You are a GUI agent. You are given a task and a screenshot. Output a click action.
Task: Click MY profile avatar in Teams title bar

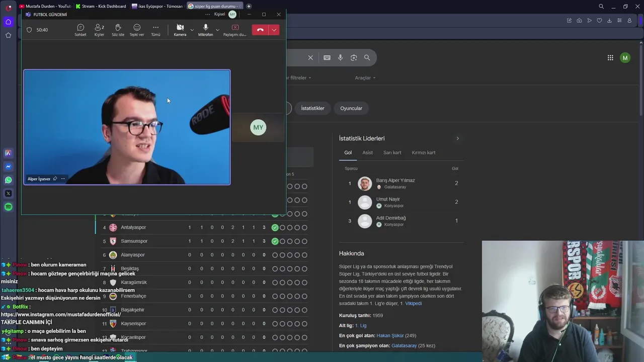(232, 14)
